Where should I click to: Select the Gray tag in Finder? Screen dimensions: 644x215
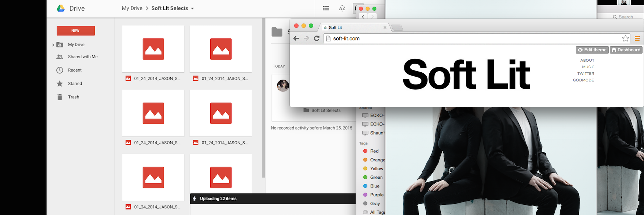tap(371, 204)
